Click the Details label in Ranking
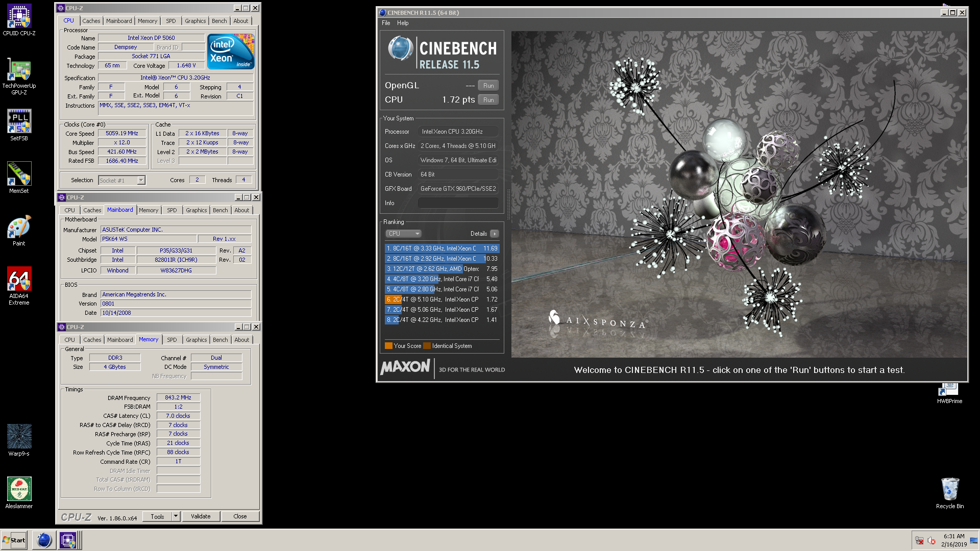 (479, 234)
